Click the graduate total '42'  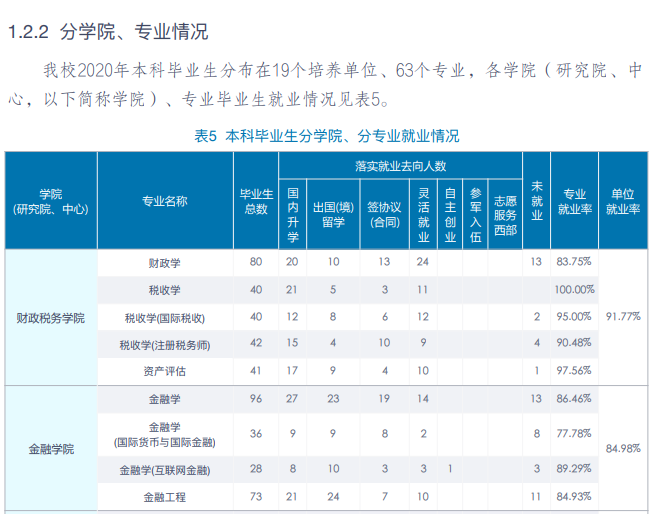click(256, 343)
